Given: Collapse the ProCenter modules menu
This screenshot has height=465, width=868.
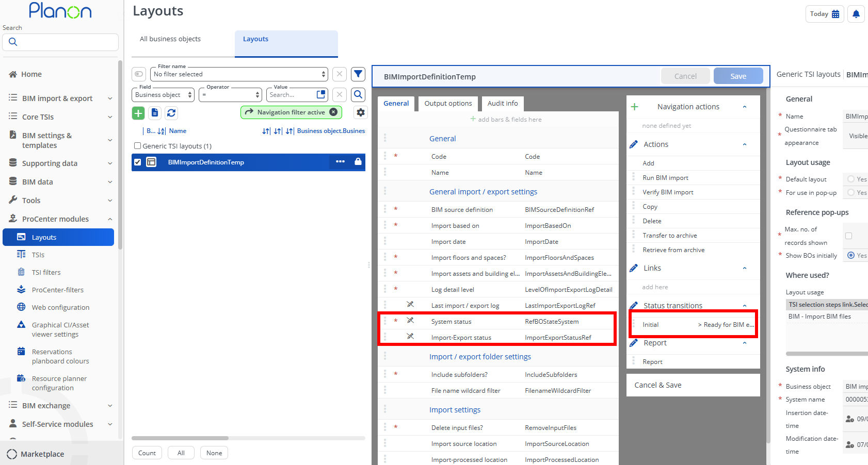Looking at the screenshot, I should (61, 219).
